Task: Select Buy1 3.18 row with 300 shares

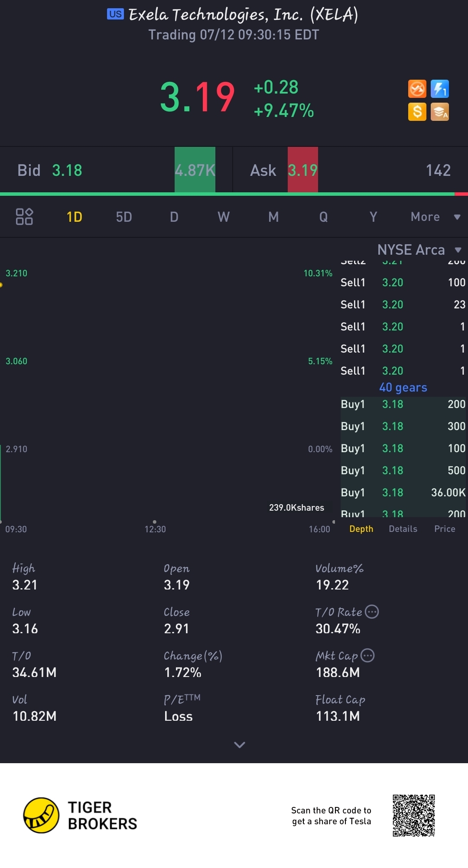Action: click(x=403, y=426)
